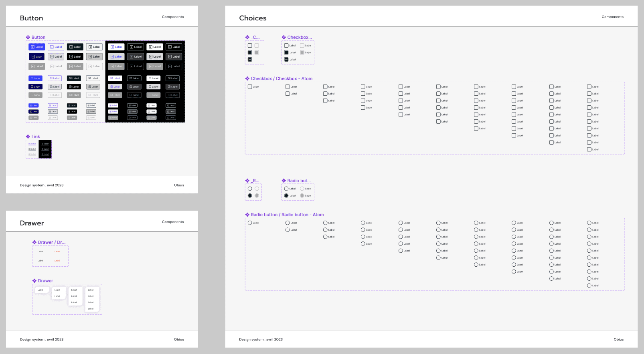Click the component icon beside the purple Drawer label

click(34, 281)
